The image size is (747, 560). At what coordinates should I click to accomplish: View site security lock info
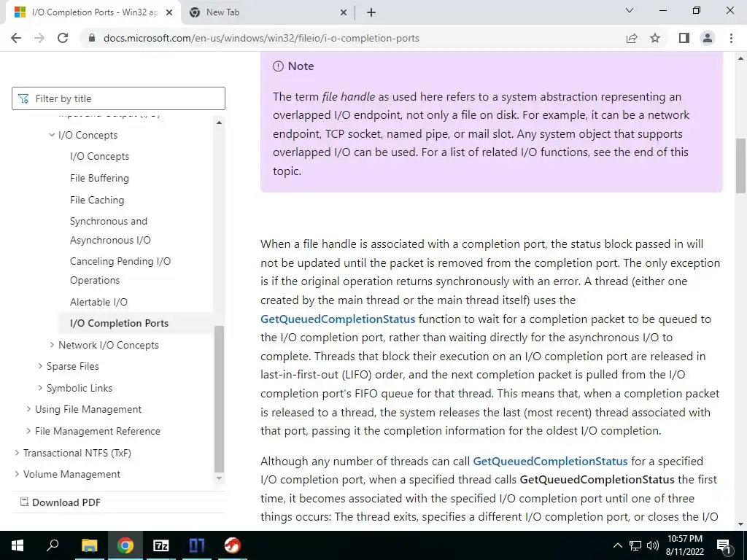(x=92, y=38)
